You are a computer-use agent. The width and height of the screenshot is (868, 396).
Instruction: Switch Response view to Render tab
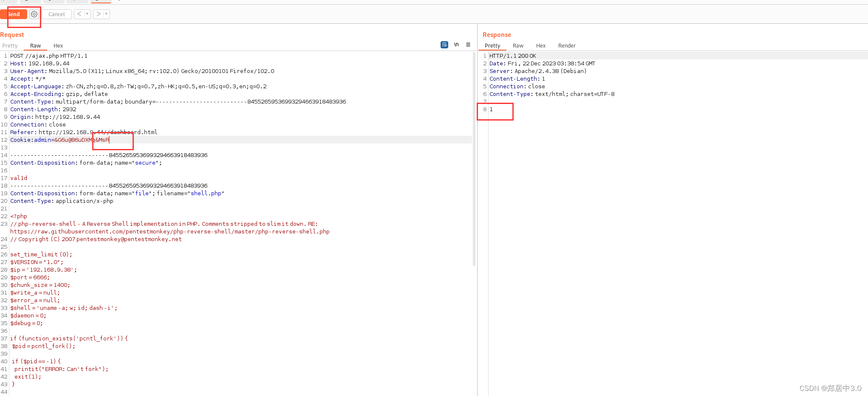[x=567, y=45]
